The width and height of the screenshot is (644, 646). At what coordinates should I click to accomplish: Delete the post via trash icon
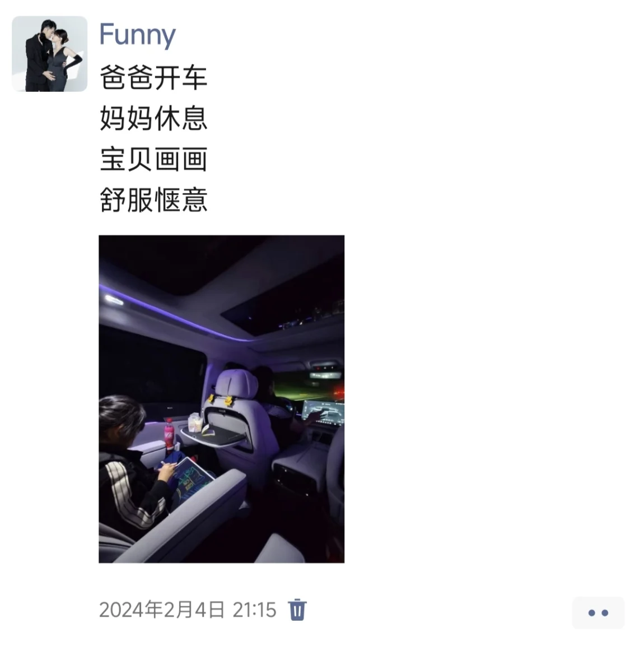(x=297, y=610)
